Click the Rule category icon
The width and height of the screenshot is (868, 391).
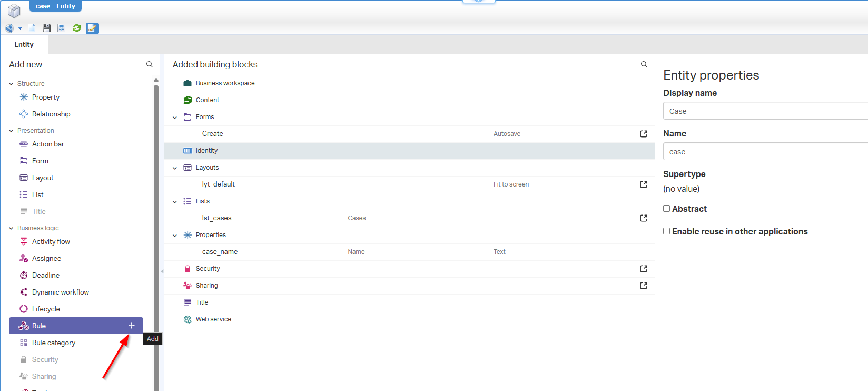click(24, 343)
